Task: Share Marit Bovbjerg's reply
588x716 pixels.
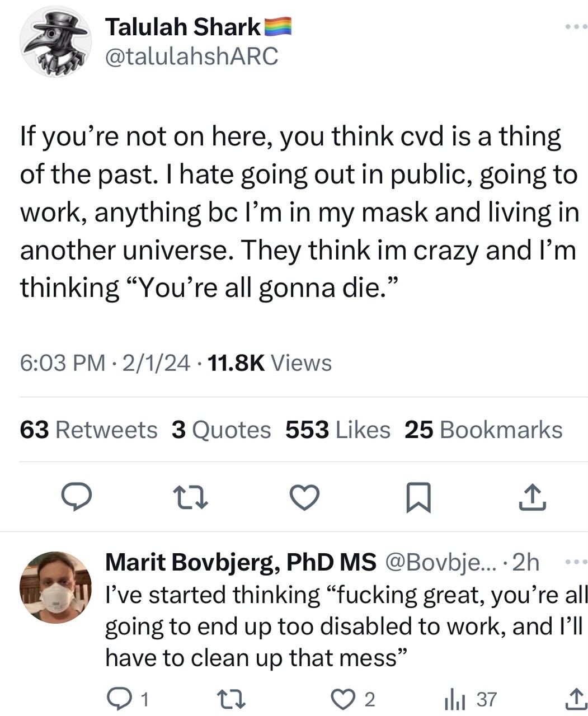Action: [x=575, y=699]
